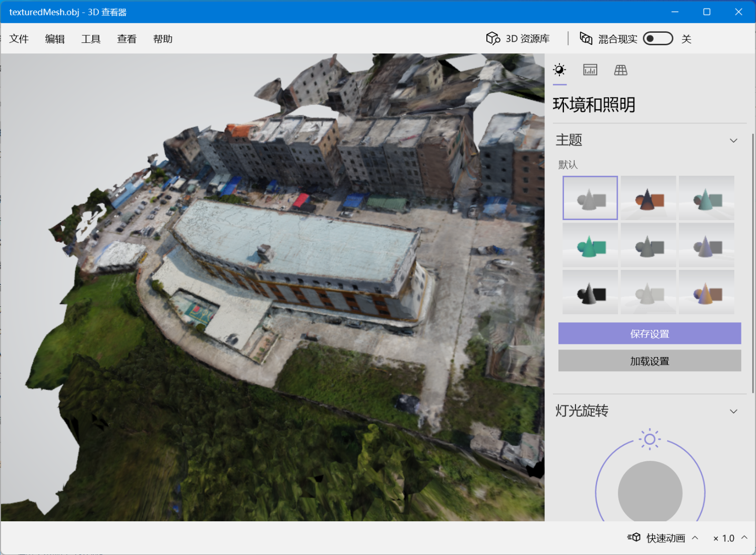Select the gold and purple theme thumbnail
The image size is (756, 555).
click(x=707, y=292)
